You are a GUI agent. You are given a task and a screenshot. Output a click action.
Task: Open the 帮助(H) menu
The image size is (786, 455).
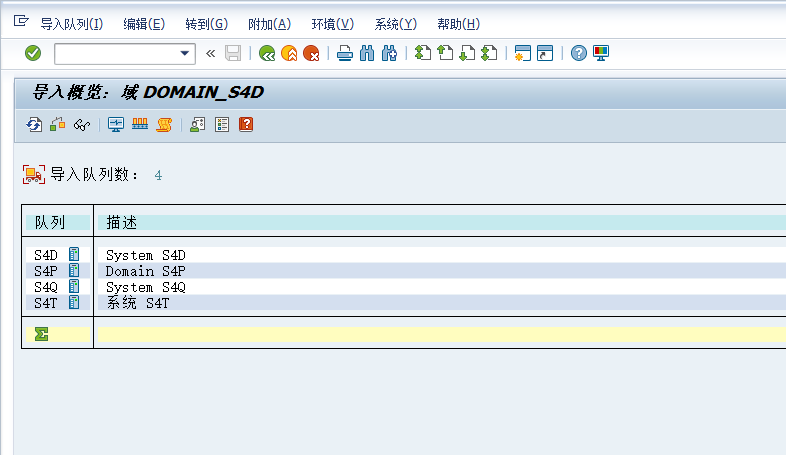click(x=458, y=24)
